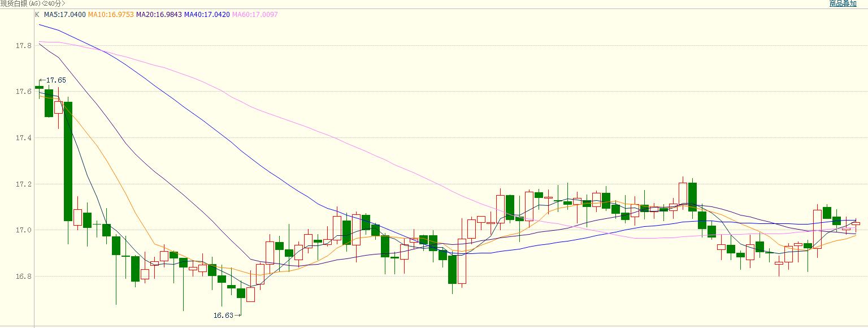Click the 17.0 price axis label
This screenshot has width=868, height=328.
23,230
